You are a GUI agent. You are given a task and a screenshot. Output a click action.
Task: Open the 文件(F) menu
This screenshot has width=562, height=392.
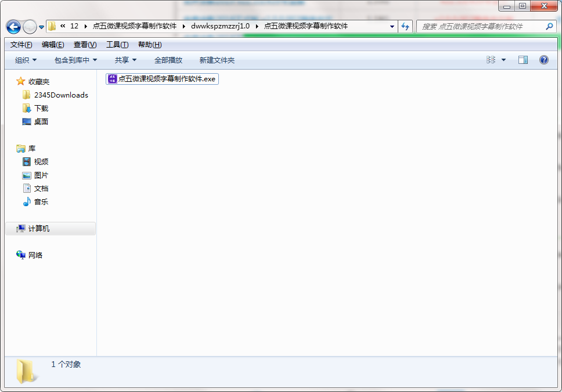[x=21, y=45]
